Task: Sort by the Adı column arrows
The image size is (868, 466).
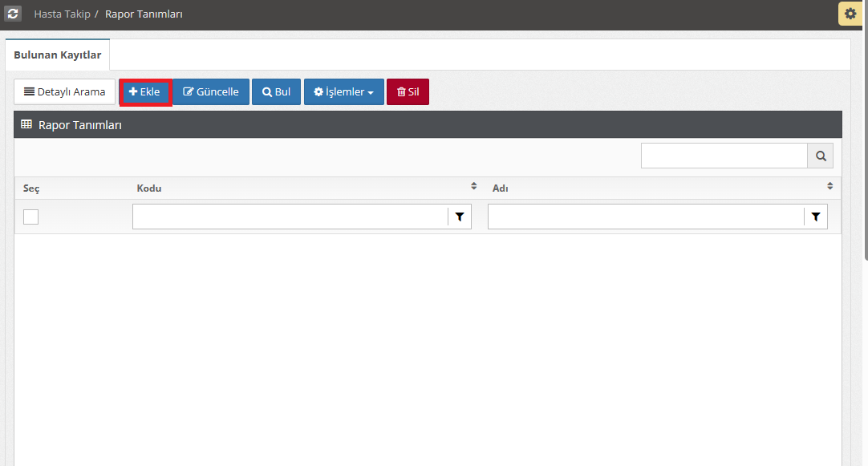Action: [829, 187]
